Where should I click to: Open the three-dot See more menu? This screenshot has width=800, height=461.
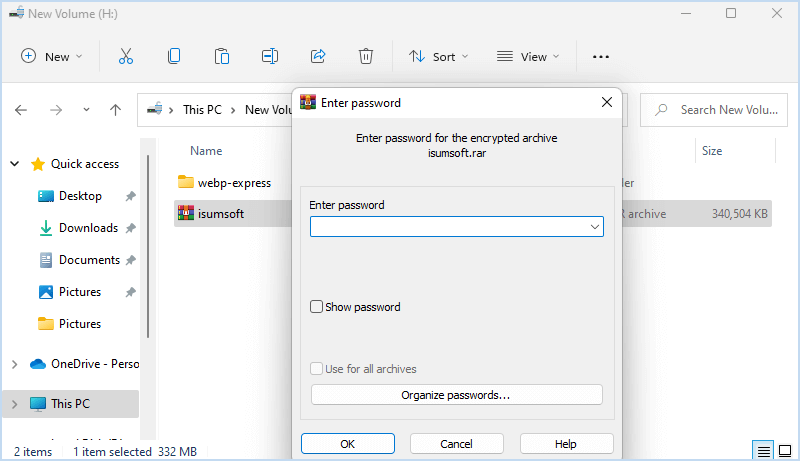(x=600, y=57)
